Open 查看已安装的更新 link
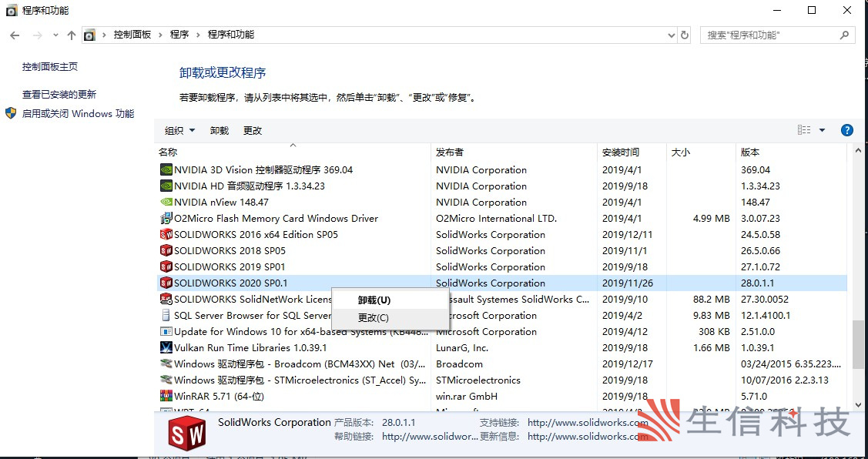The image size is (868, 459). coord(59,95)
